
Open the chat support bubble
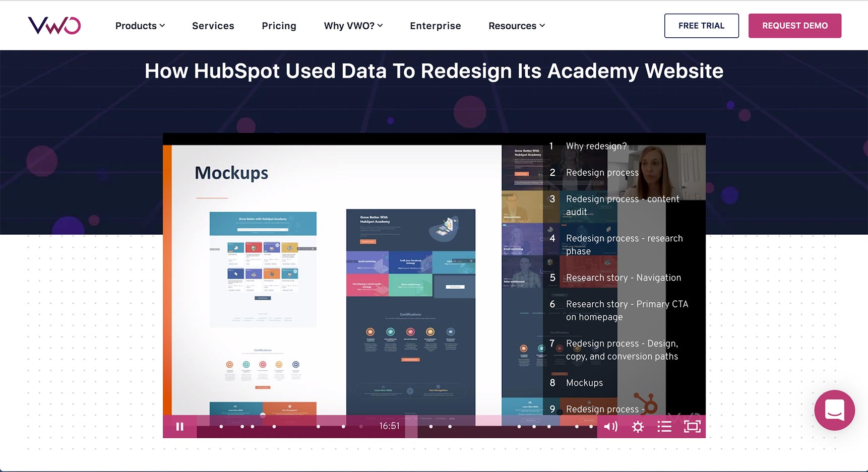(x=834, y=410)
